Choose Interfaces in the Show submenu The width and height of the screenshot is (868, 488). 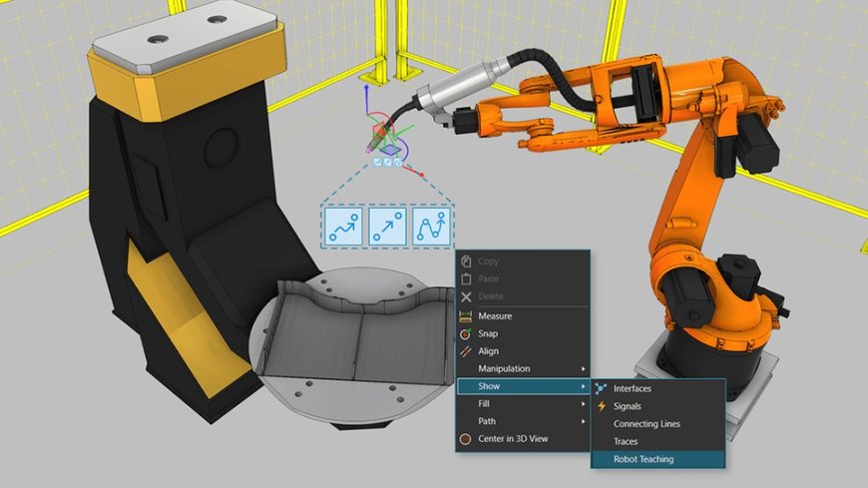pos(658,388)
